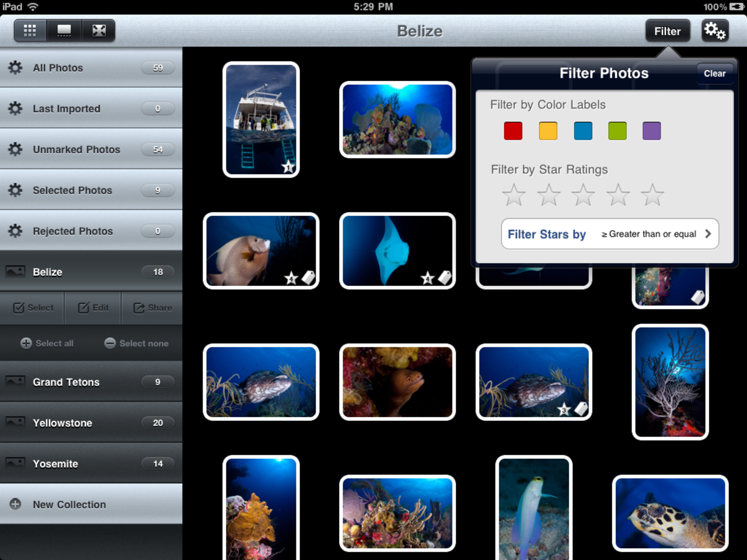
Task: Click the tag icon on the manta ray photo
Action: [x=445, y=278]
